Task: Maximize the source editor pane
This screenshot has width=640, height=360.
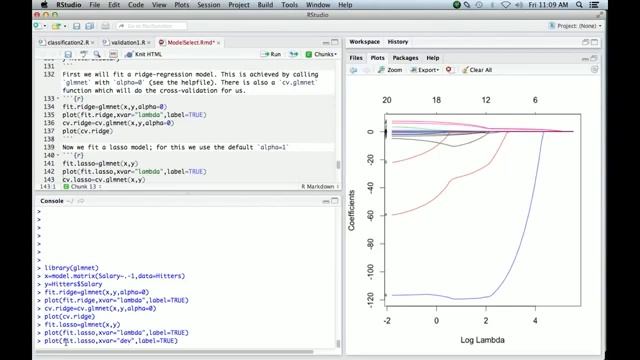Action: click(x=335, y=42)
